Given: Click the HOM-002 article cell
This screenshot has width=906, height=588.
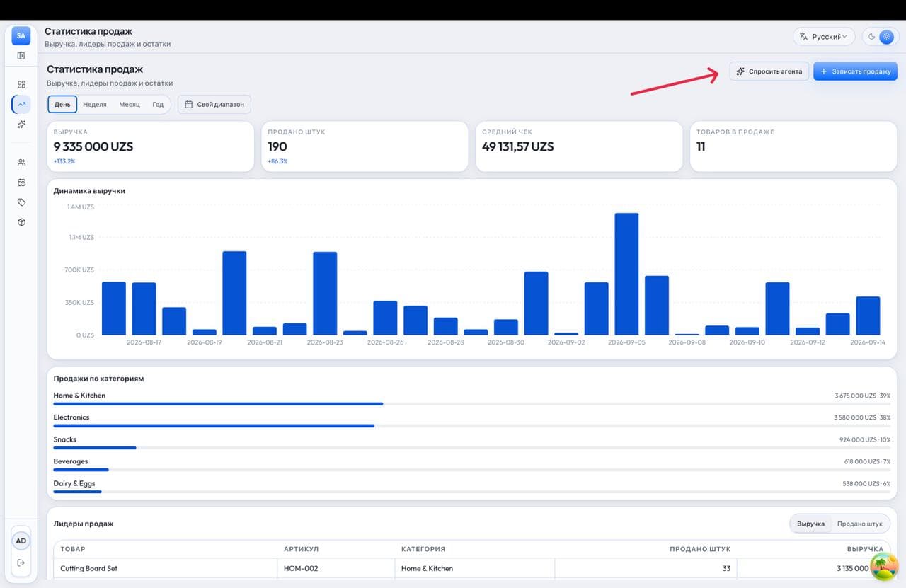Looking at the screenshot, I should point(336,568).
